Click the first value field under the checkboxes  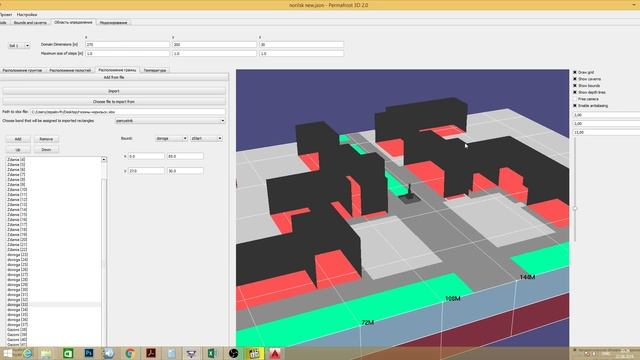click(x=606, y=115)
